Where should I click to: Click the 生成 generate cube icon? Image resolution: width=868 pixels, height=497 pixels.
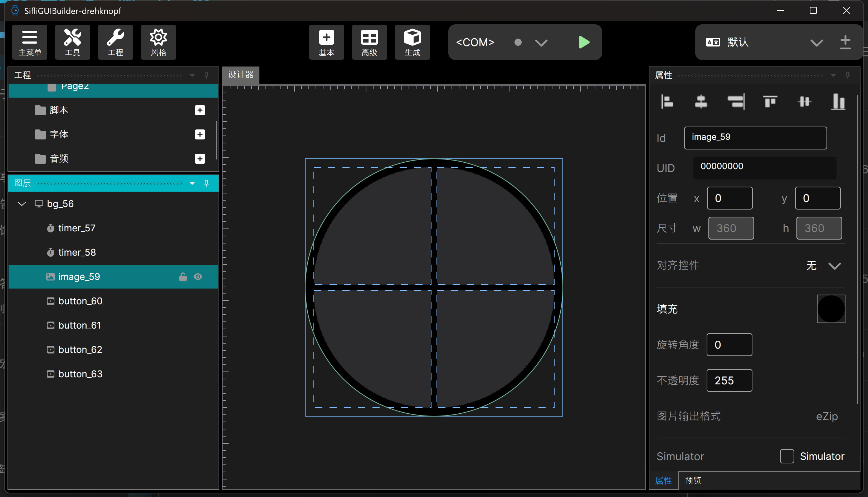pyautogui.click(x=412, y=42)
